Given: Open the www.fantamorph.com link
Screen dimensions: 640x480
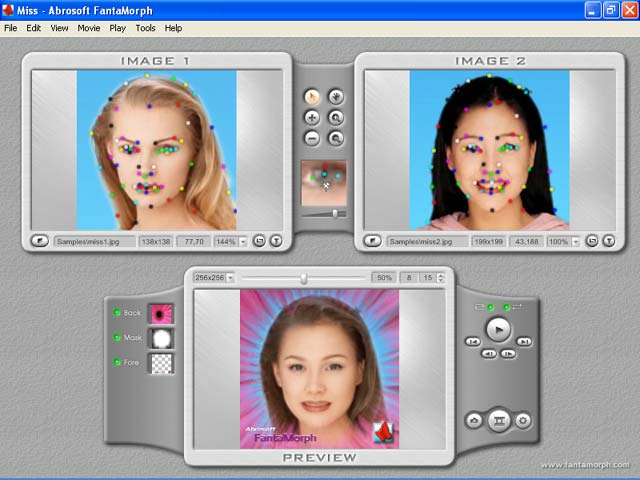Looking at the screenshot, I should pyautogui.click(x=585, y=464).
